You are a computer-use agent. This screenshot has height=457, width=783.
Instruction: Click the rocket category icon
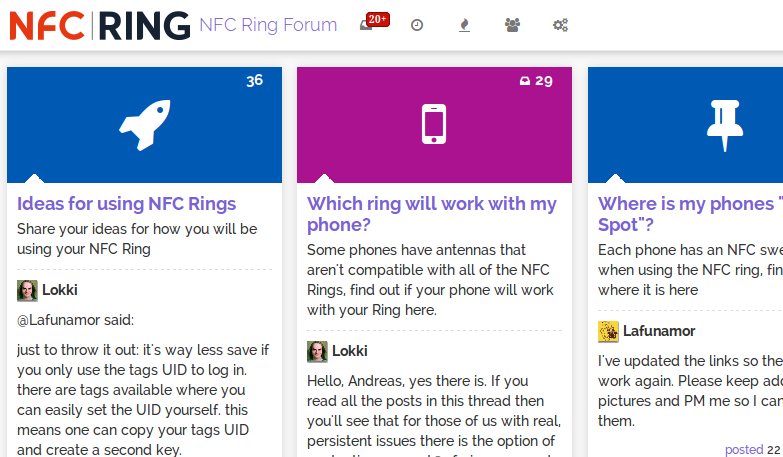[x=144, y=125]
